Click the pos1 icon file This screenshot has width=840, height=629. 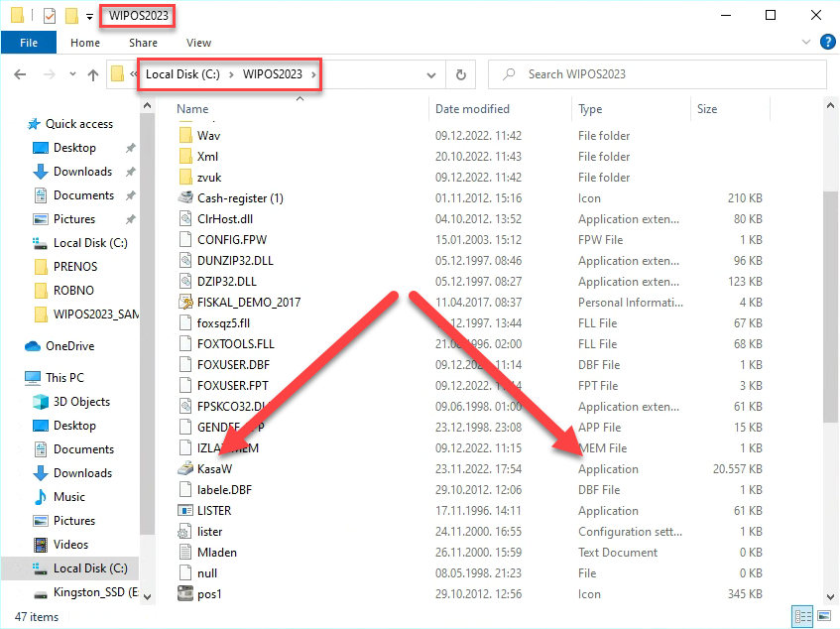[184, 593]
